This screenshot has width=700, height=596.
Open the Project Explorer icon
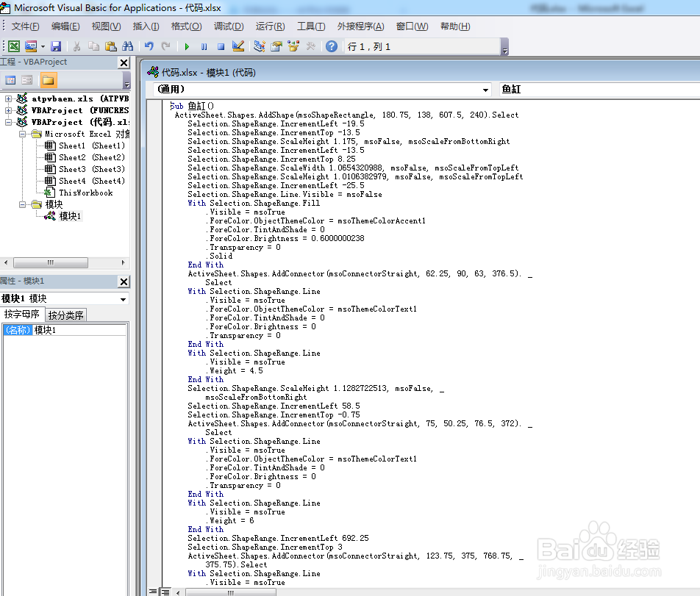click(260, 46)
